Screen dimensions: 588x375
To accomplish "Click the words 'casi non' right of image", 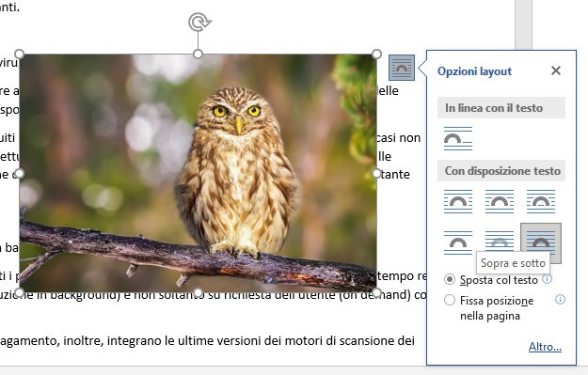I will click(398, 138).
